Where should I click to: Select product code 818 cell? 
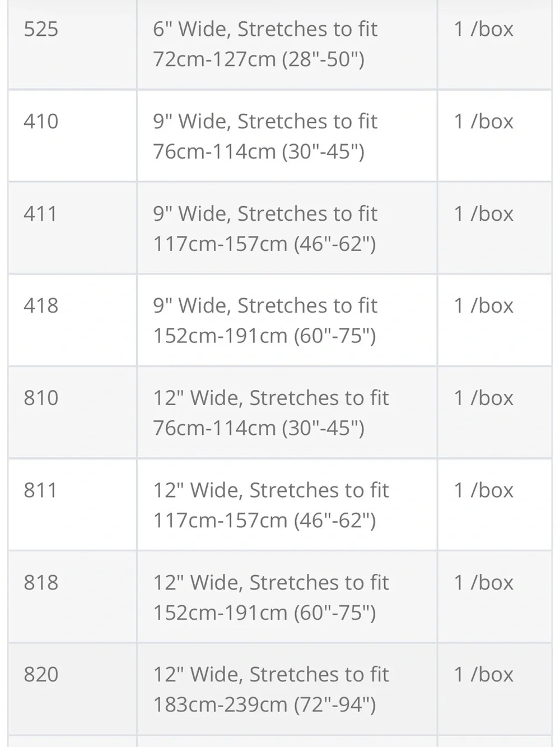coord(72,597)
